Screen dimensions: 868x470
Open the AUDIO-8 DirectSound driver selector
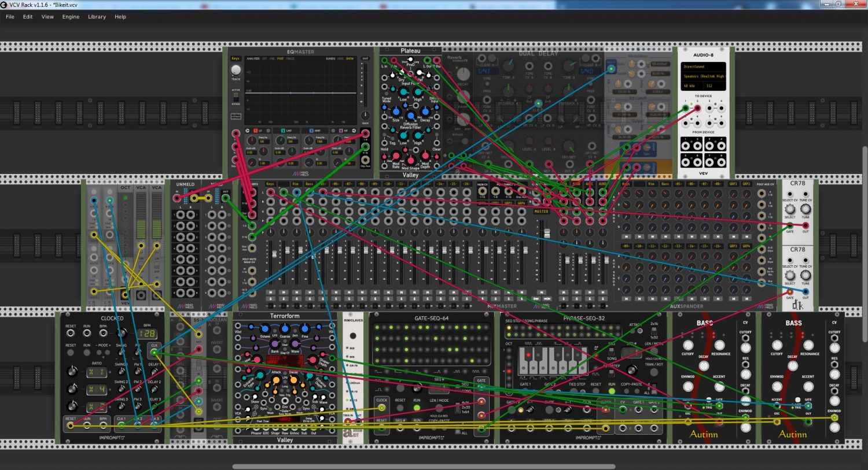(703, 66)
